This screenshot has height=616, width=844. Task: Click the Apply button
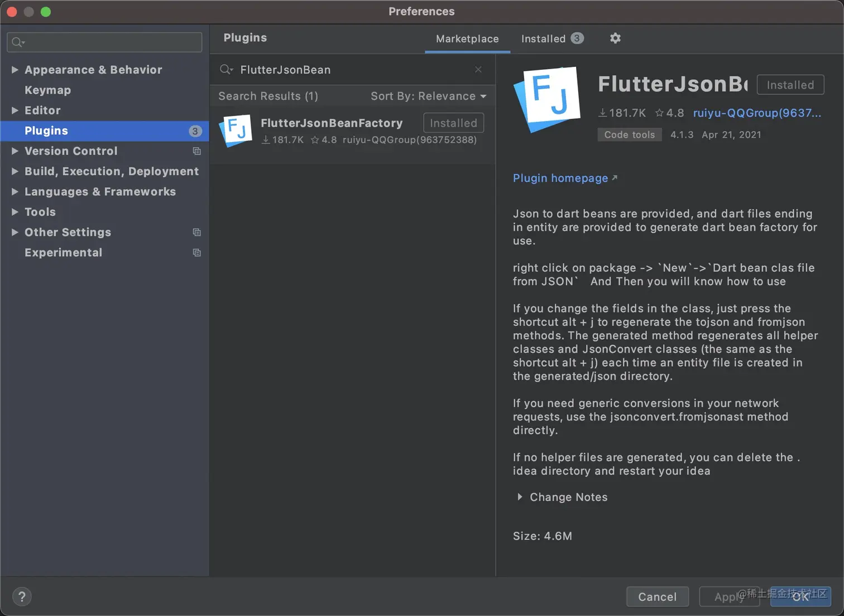(x=729, y=596)
